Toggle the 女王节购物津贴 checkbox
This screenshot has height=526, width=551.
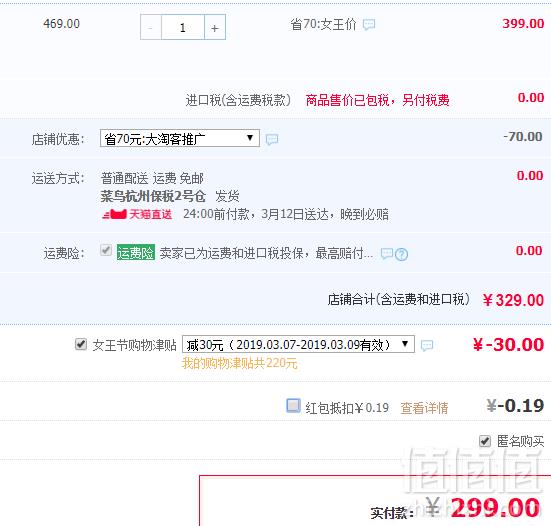pos(81,344)
